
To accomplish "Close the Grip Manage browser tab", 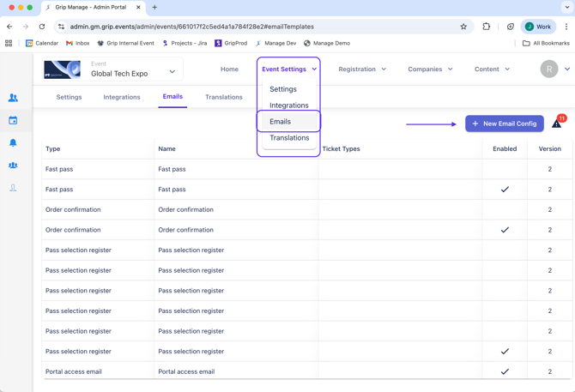I will tap(138, 8).
